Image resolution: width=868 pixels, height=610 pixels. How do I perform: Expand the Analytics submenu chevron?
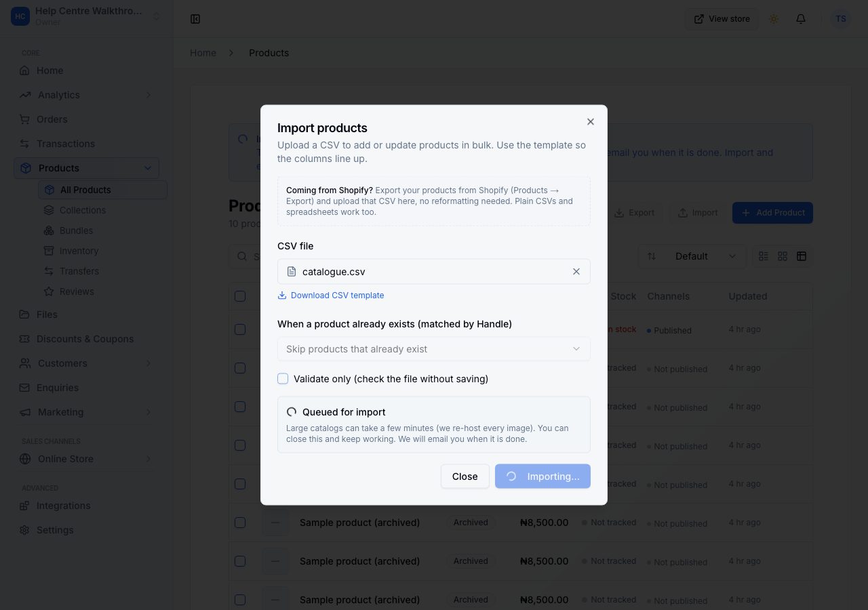pos(149,95)
